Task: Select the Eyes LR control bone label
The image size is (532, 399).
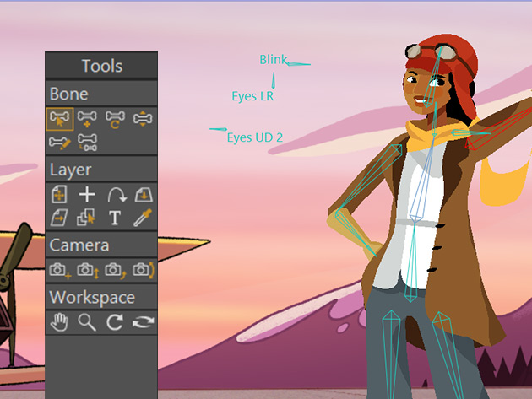Action: [252, 96]
